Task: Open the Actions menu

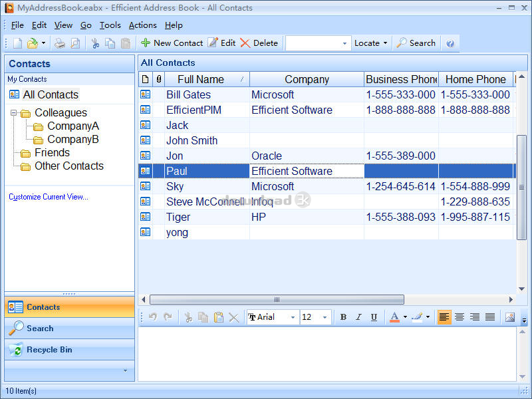Action: (x=142, y=25)
